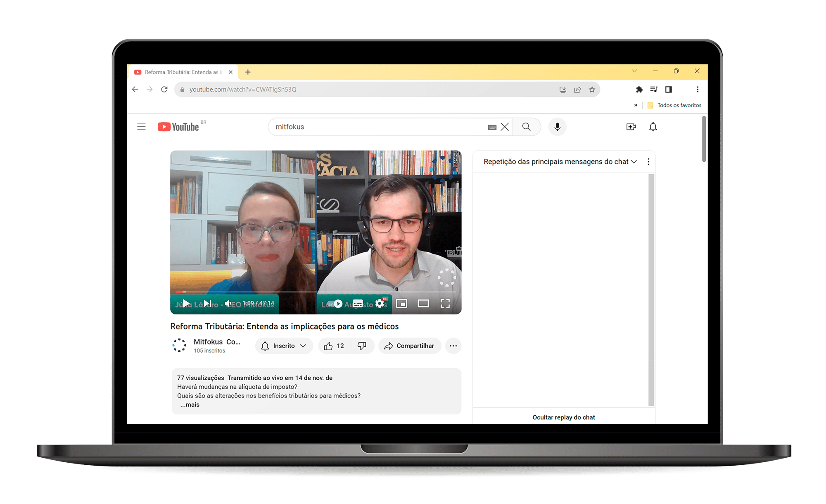Dislike the video

pos(362,346)
